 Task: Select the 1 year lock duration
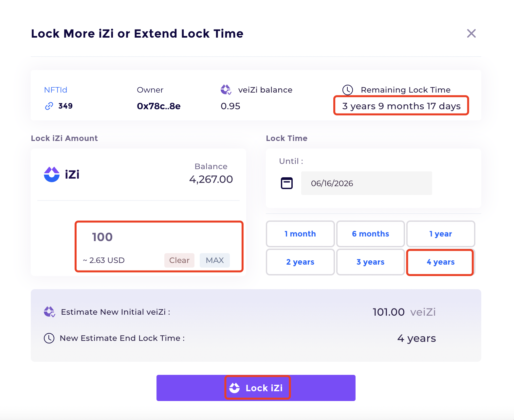point(440,234)
